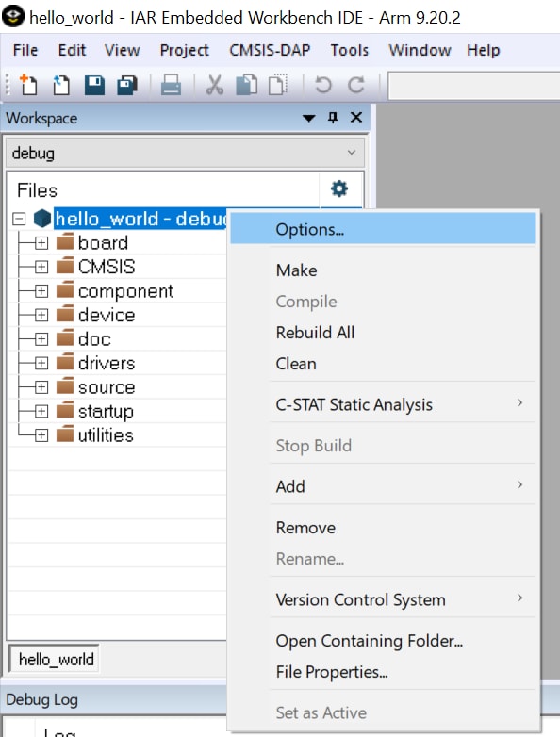The height and width of the screenshot is (737, 560).
Task: Open C-STAT Static Analysis submenu
Action: 383,404
